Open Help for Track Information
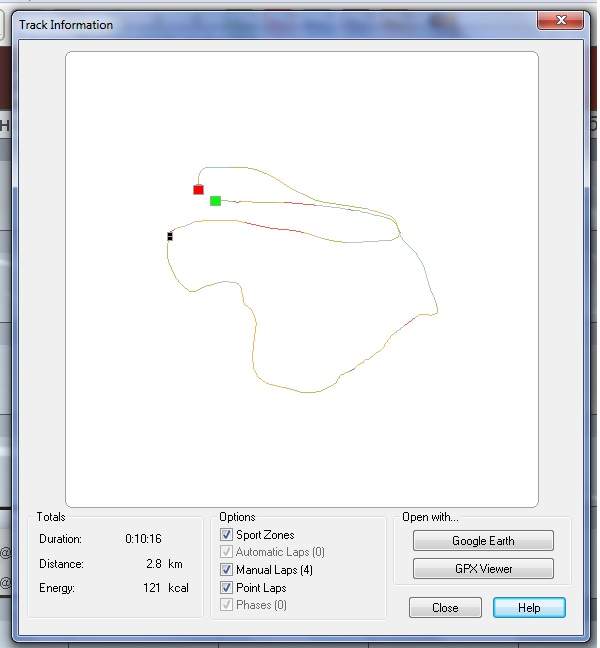 (529, 608)
